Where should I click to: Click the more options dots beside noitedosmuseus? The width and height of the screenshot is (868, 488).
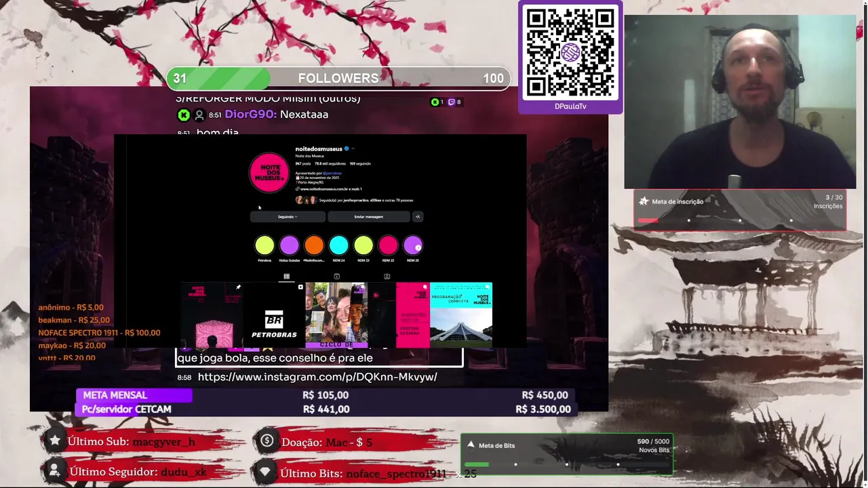click(353, 148)
